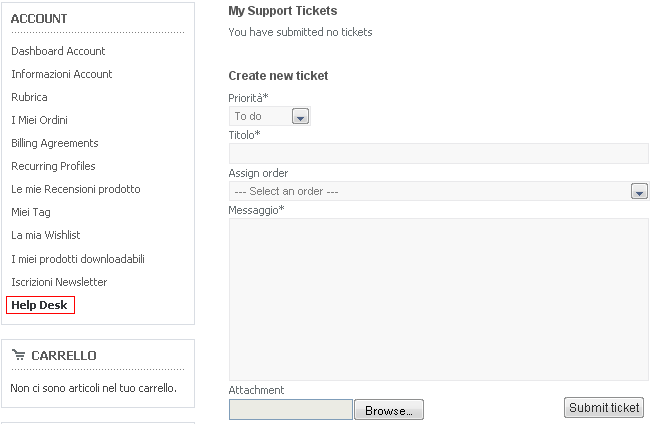Expand the Select an order dropdown

point(639,191)
